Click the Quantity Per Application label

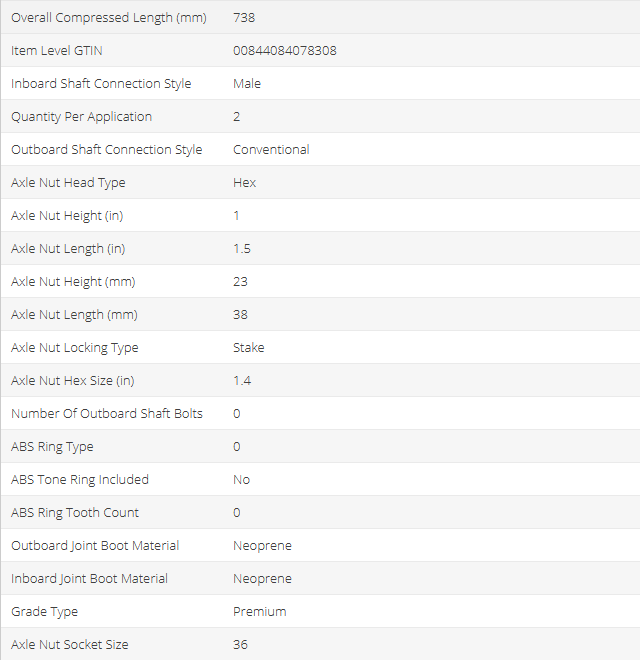[82, 116]
